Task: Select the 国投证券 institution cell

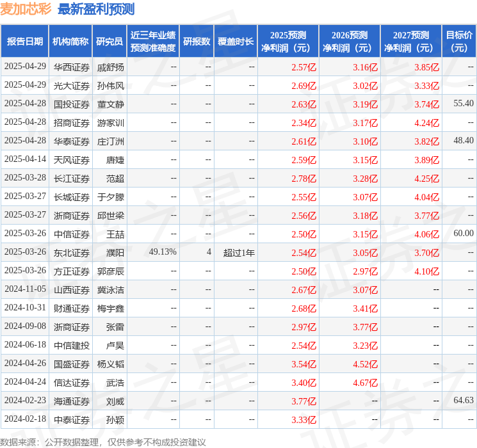Action: point(72,104)
